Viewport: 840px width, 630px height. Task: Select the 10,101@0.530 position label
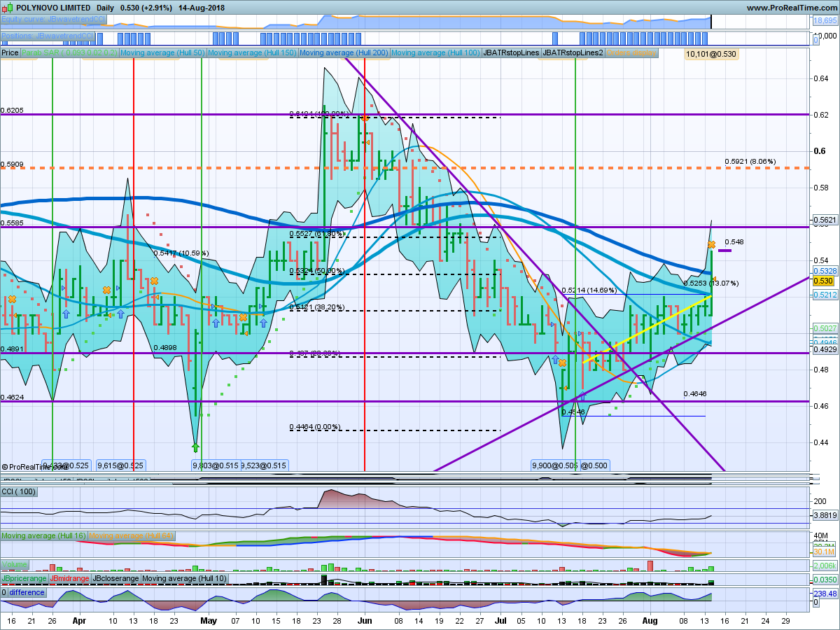(711, 54)
